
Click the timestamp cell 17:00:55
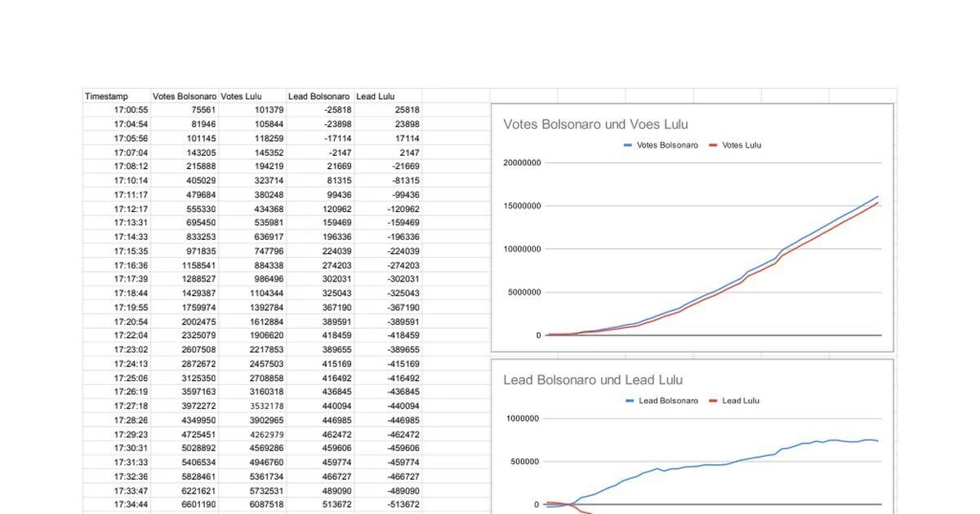(117, 110)
